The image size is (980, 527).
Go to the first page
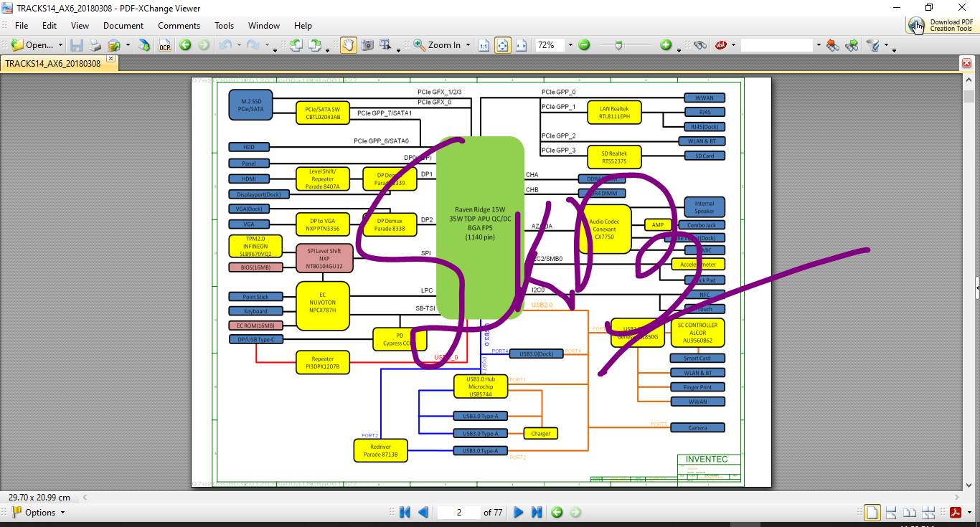tap(405, 512)
